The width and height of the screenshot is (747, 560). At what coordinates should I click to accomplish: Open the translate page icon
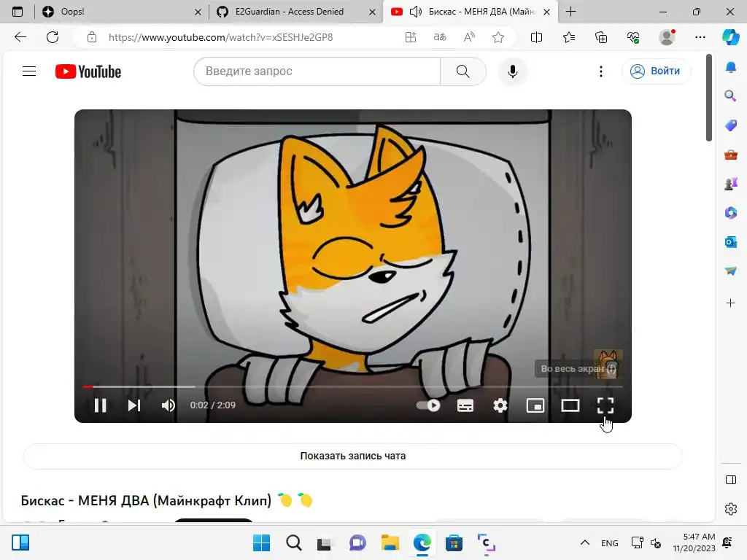click(x=440, y=37)
